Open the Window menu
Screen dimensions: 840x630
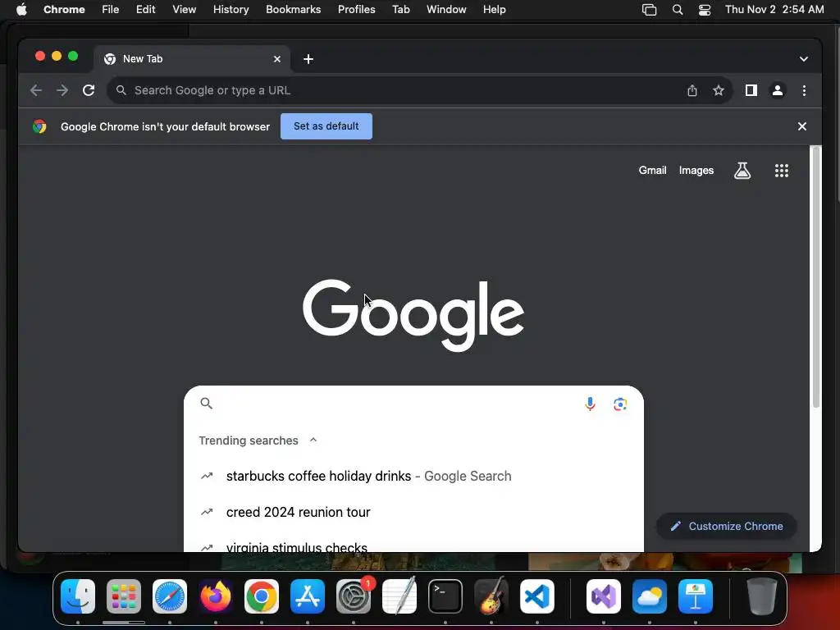coord(446,10)
